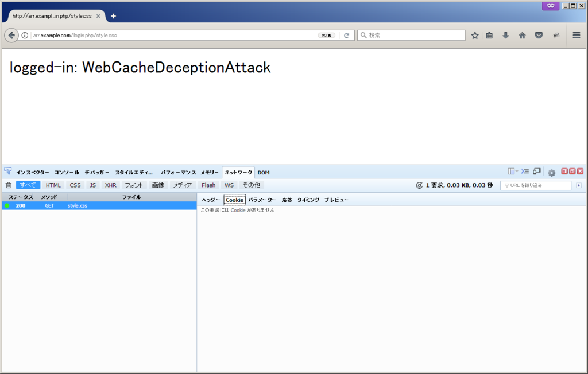Expand the devtools frame selector dropdown
Screen dimensions: 588x374
(512, 172)
